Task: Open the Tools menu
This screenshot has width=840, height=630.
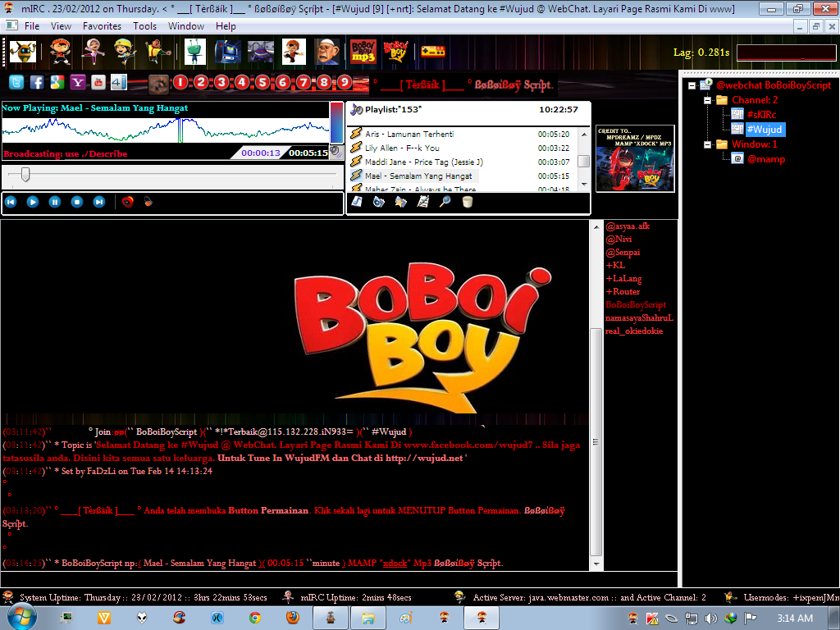Action: [144, 26]
